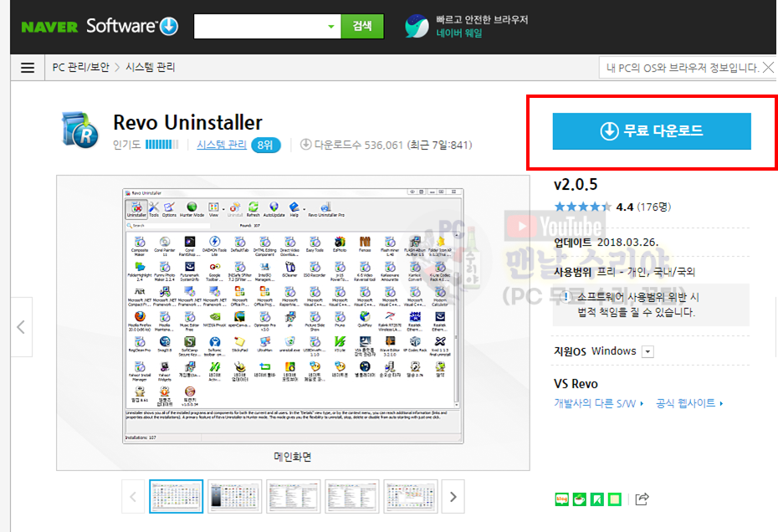Go to previous thumbnail set

133,497
